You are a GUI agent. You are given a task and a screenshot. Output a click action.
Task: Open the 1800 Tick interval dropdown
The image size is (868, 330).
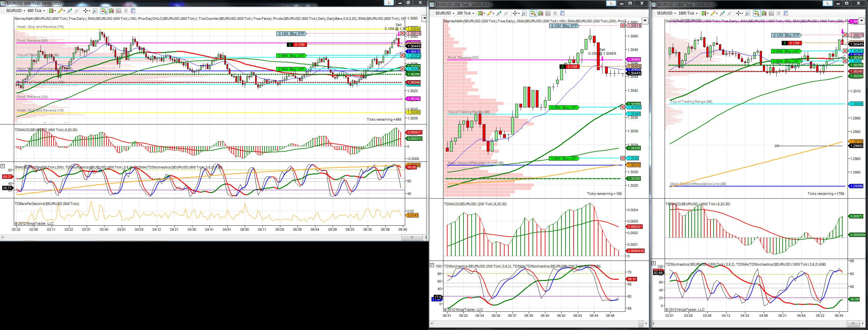tap(689, 13)
